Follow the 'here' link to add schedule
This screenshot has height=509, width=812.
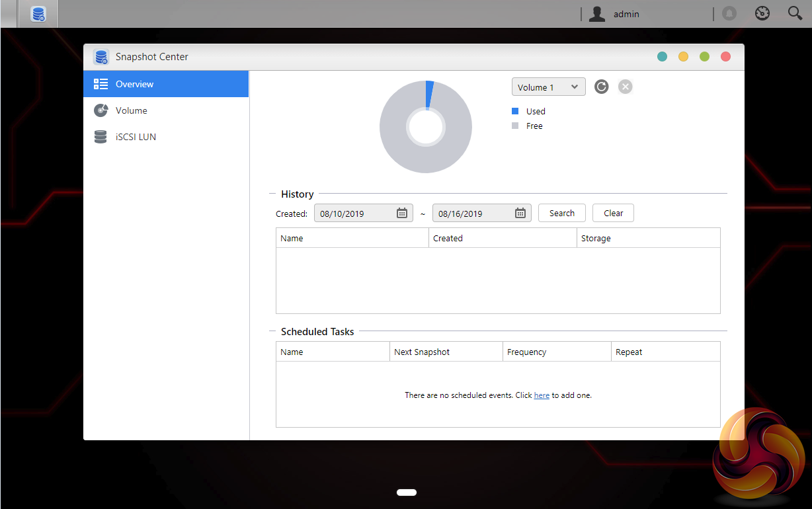click(x=542, y=395)
